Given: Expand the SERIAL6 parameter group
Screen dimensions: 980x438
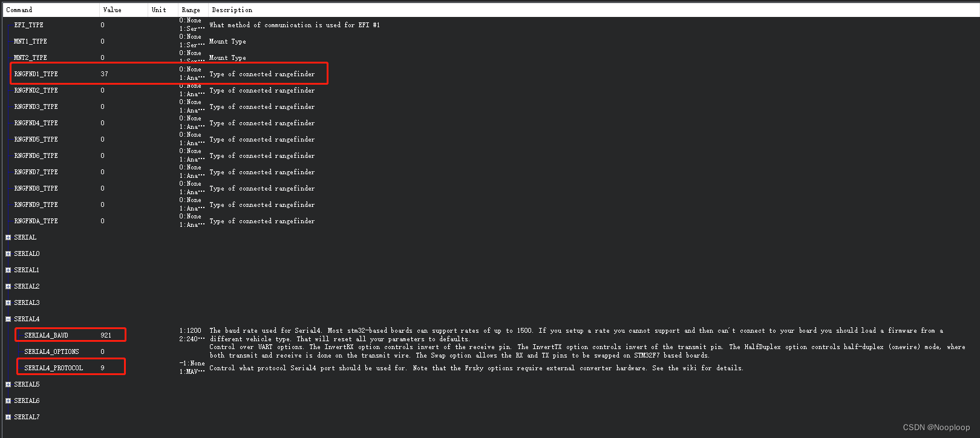Looking at the screenshot, I should coord(8,400).
